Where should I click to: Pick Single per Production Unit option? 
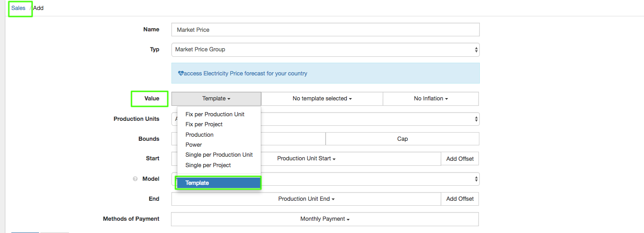tap(219, 155)
